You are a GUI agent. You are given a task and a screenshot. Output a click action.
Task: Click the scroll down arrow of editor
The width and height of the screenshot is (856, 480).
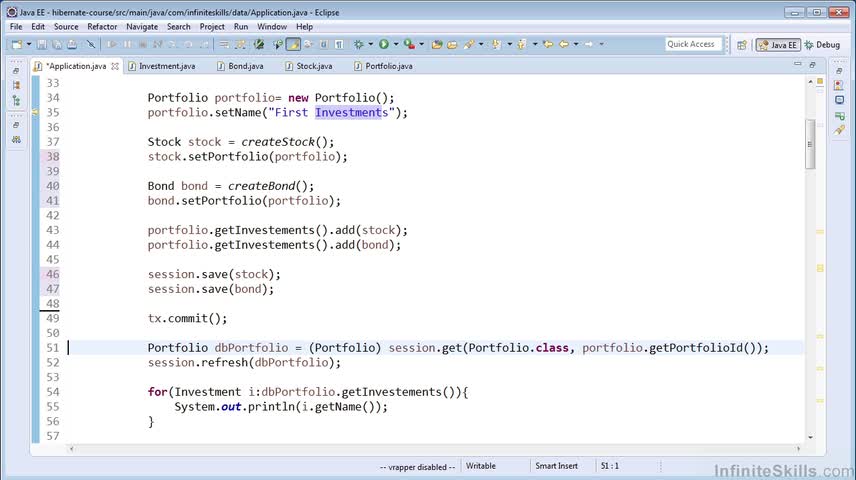[x=810, y=437]
